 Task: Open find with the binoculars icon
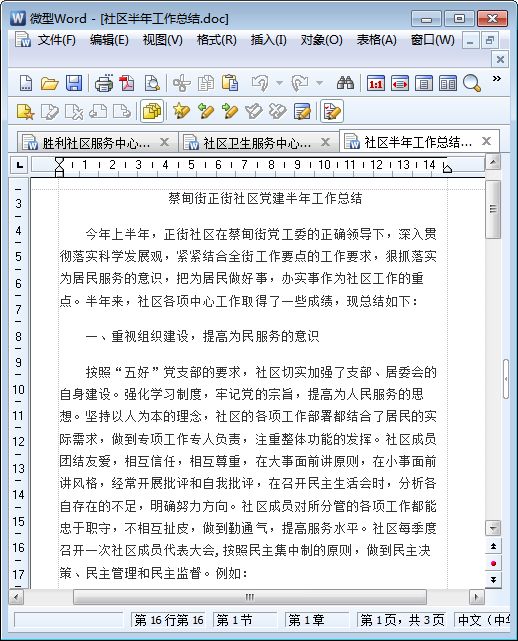pos(345,83)
